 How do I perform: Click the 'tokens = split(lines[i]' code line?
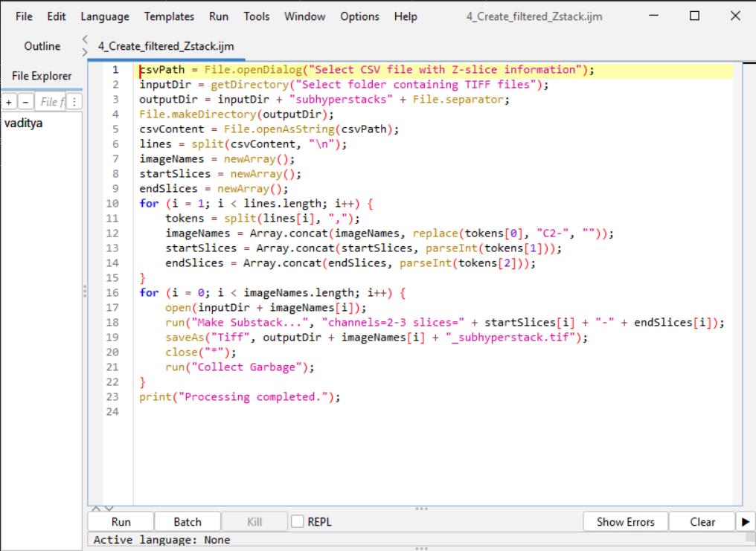pyautogui.click(x=263, y=219)
